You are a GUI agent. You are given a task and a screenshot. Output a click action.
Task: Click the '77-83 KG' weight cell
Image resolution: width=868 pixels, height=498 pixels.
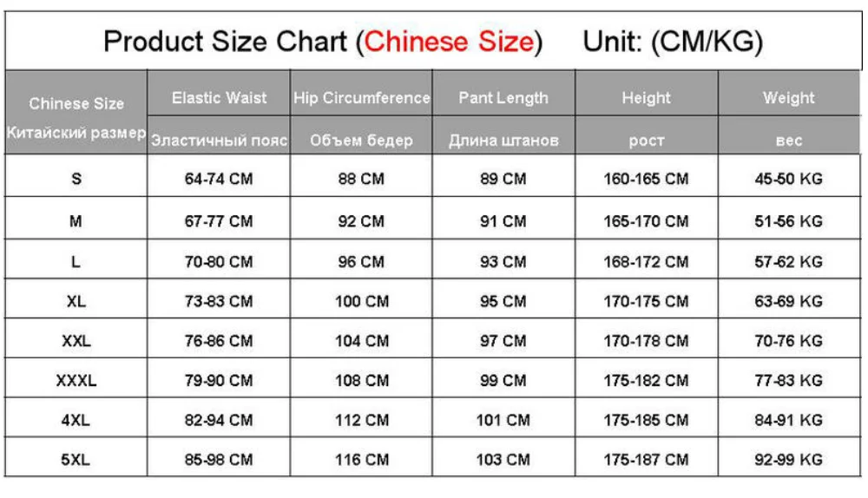tap(788, 380)
